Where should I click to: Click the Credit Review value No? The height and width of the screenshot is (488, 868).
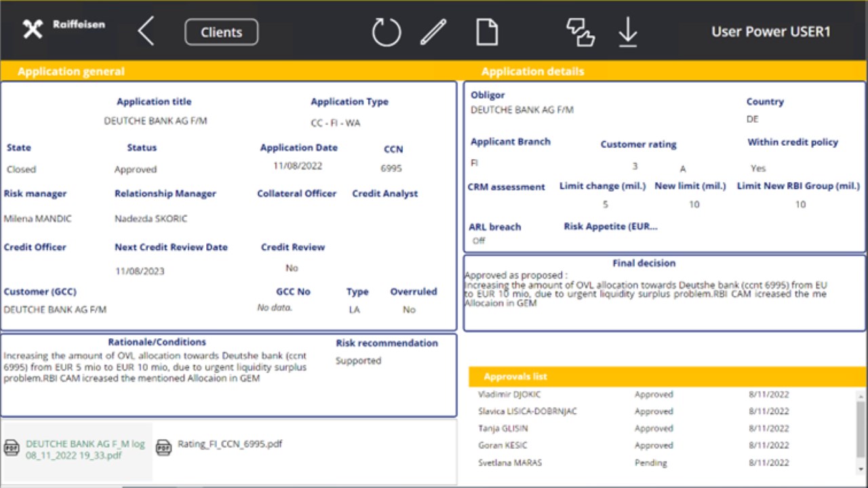(x=292, y=268)
